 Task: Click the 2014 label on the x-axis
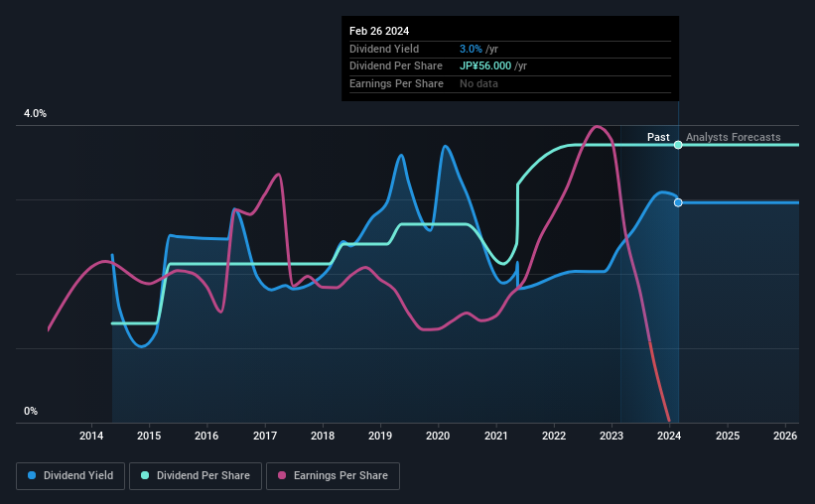point(91,436)
